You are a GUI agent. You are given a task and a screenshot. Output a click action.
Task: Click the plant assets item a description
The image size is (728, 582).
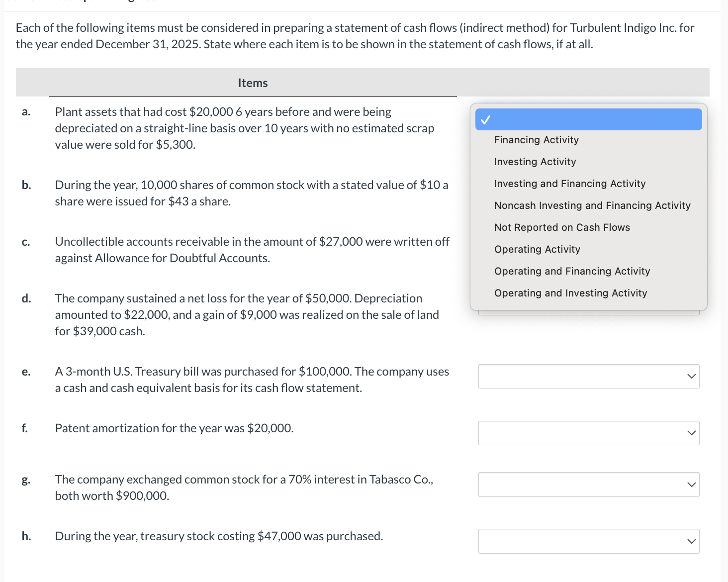pos(245,128)
